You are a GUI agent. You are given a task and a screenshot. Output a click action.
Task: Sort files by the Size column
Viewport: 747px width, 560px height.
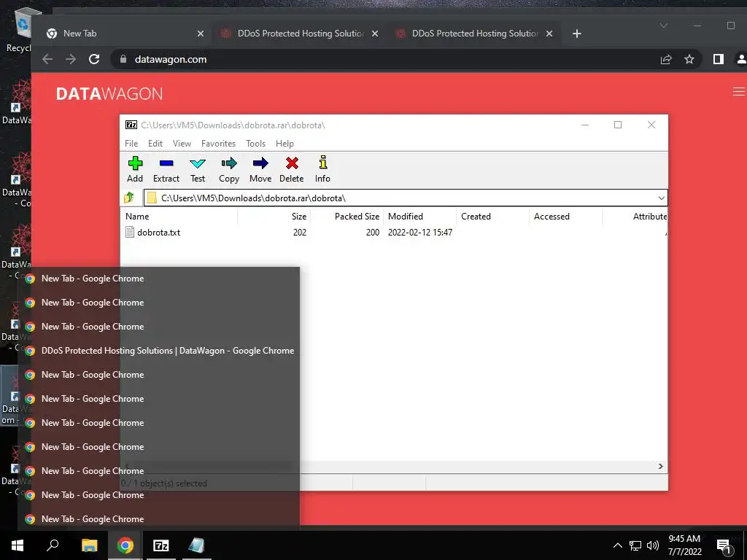point(274,216)
